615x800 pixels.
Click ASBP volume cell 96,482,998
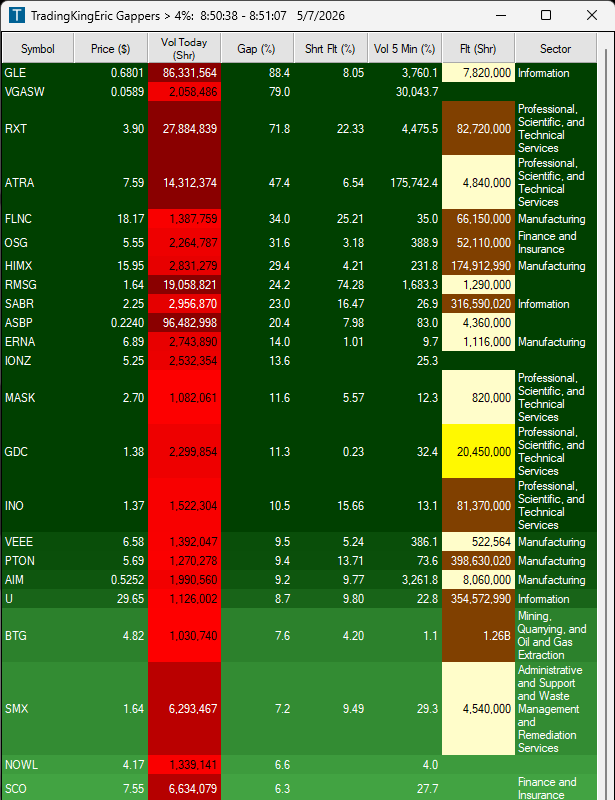click(185, 322)
